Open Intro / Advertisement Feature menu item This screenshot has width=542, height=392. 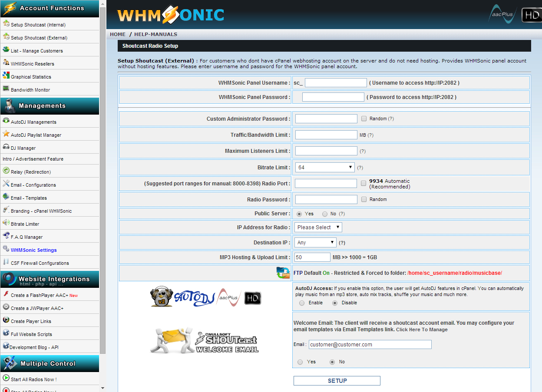(x=33, y=159)
